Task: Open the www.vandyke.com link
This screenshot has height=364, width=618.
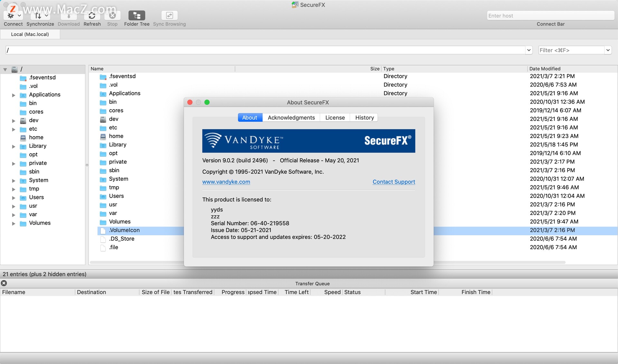Action: click(226, 182)
